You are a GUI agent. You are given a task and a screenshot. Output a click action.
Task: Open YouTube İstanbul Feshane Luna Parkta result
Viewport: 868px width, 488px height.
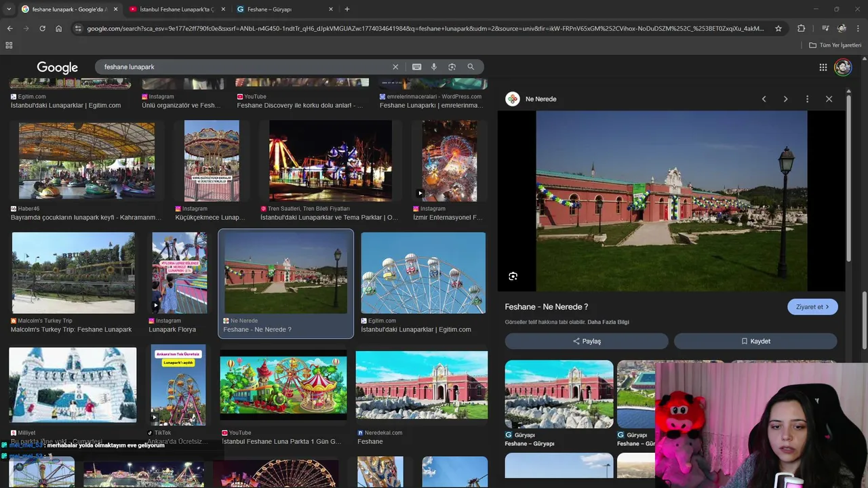click(x=283, y=385)
